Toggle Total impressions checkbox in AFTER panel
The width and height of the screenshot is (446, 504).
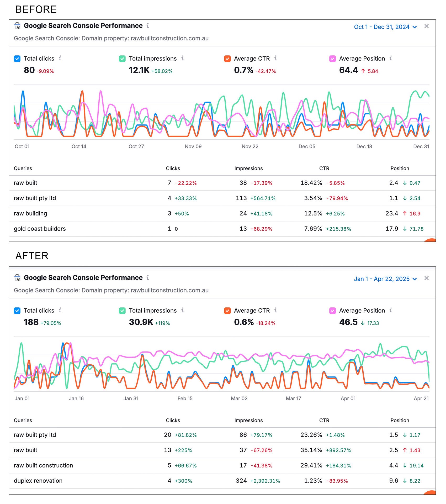tap(122, 311)
